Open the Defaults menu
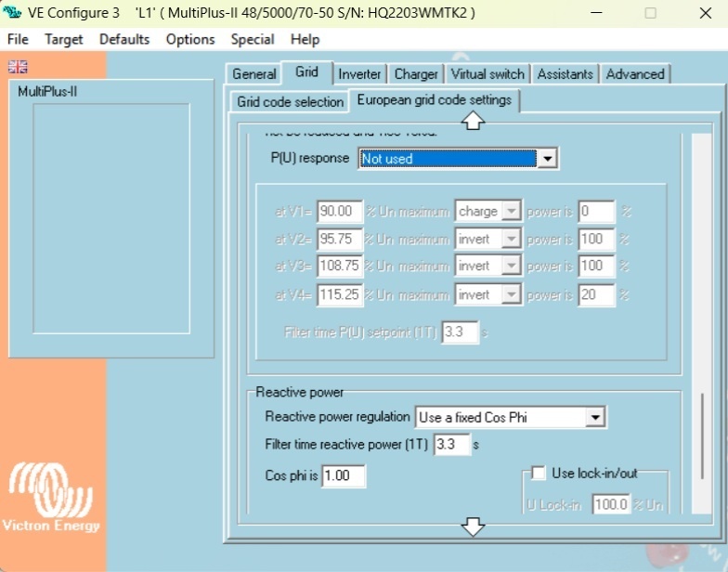728x572 pixels. (x=124, y=39)
